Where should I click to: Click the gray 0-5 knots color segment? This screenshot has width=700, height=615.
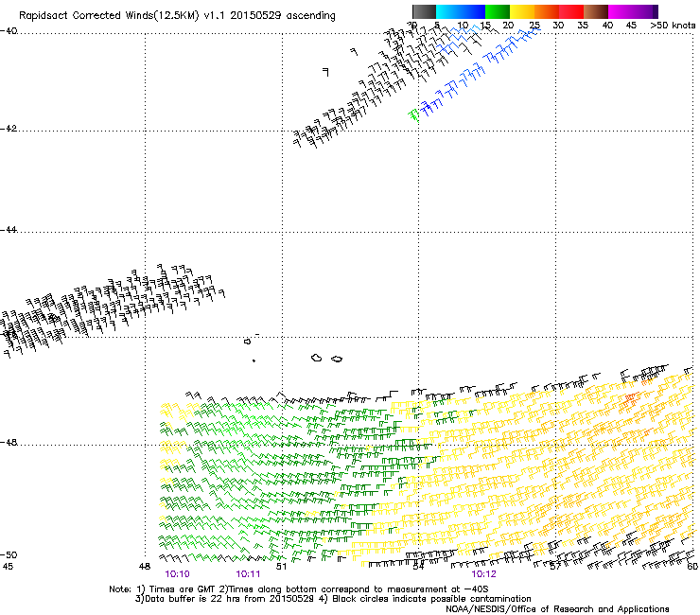(x=424, y=11)
